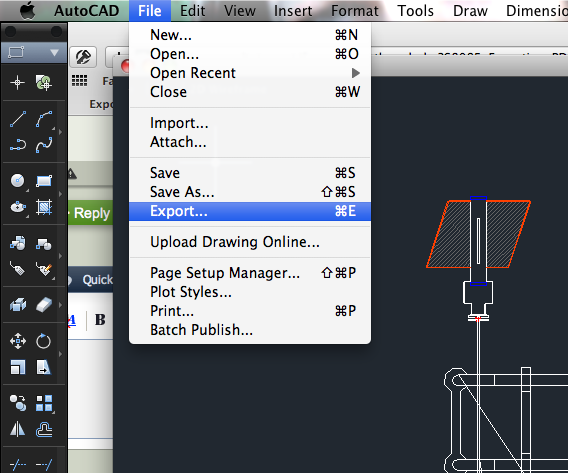This screenshot has height=473, width=568.
Task: Choose Close from the File menu
Action: tap(250, 92)
